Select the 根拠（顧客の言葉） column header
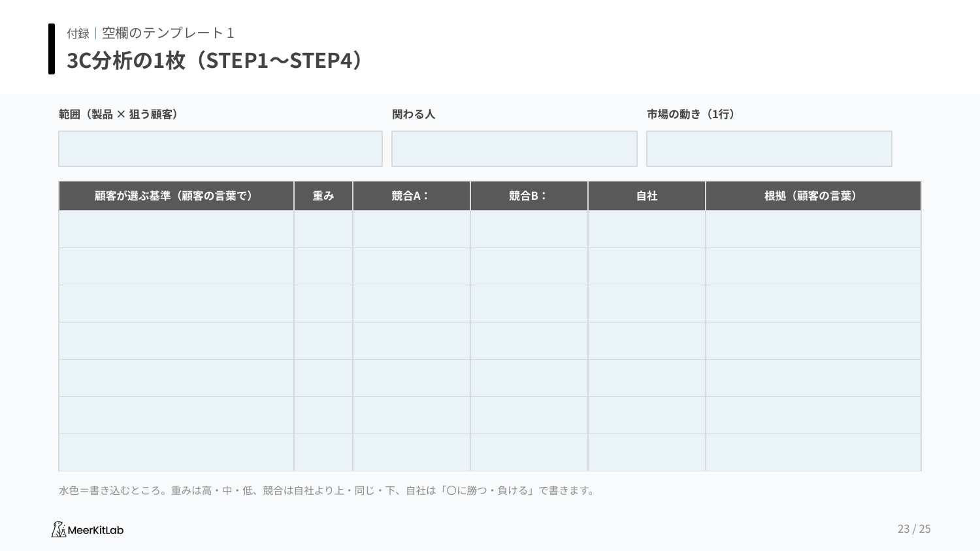Viewport: 980px width, 551px height. [x=813, y=196]
